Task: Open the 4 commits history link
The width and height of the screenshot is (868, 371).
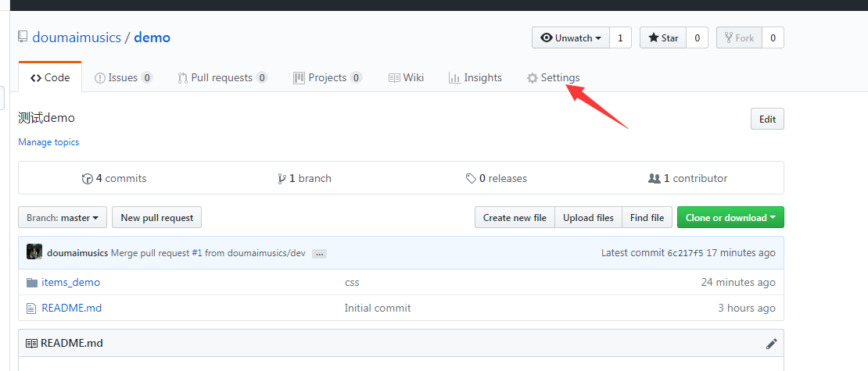Action: pyautogui.click(x=114, y=178)
